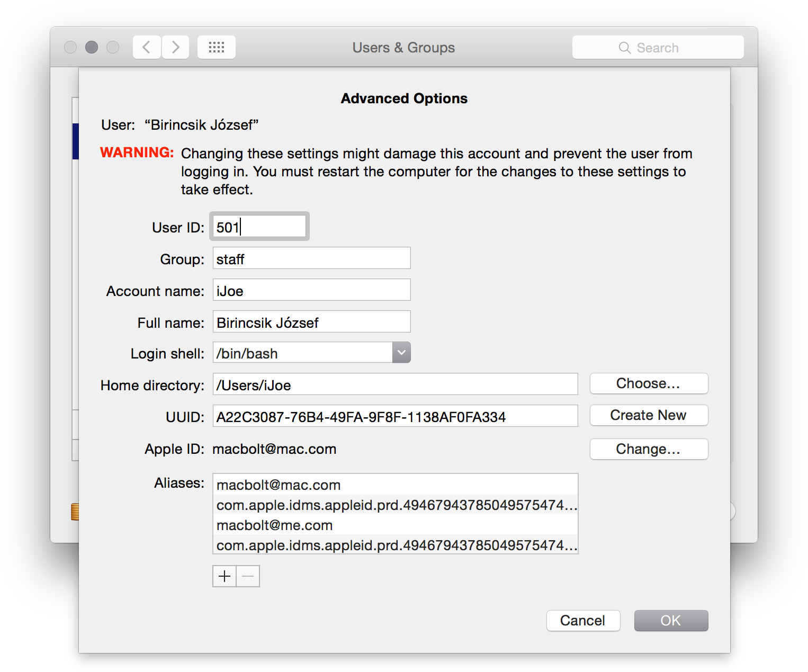Click the Login shell /bin/bash text box
The image size is (808, 672).
(x=303, y=353)
